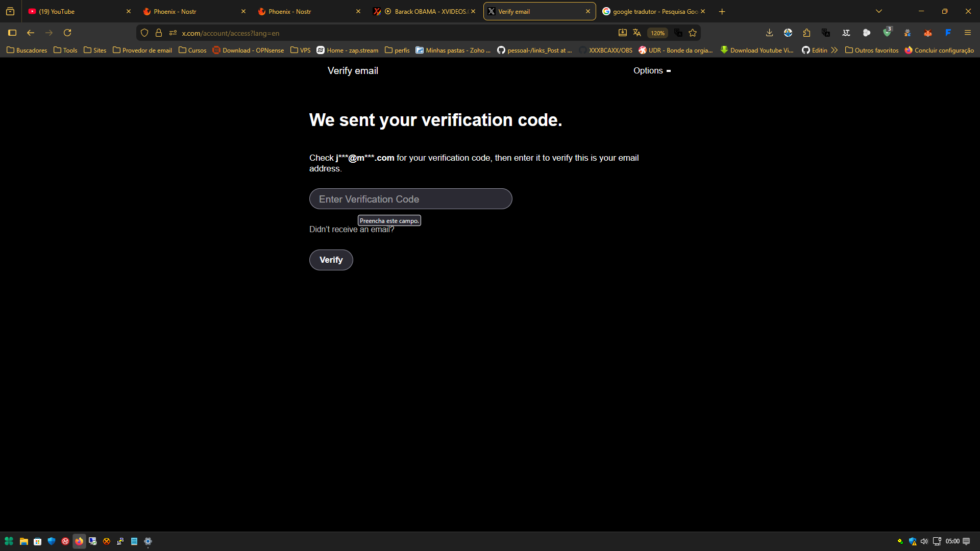Reset the 120% zoom level badge

(657, 33)
